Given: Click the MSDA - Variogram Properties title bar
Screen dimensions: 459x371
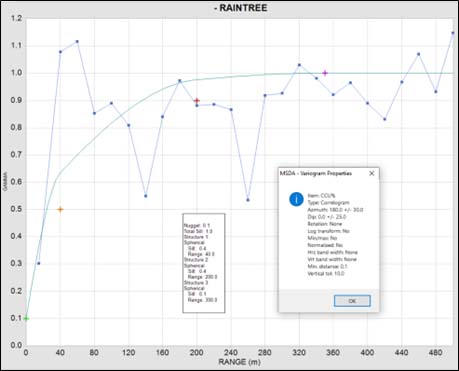Looking at the screenshot, I should click(329, 173).
